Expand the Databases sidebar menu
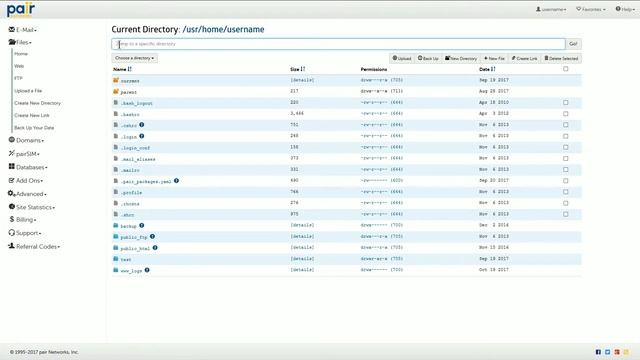The image size is (640, 360). (x=28, y=167)
